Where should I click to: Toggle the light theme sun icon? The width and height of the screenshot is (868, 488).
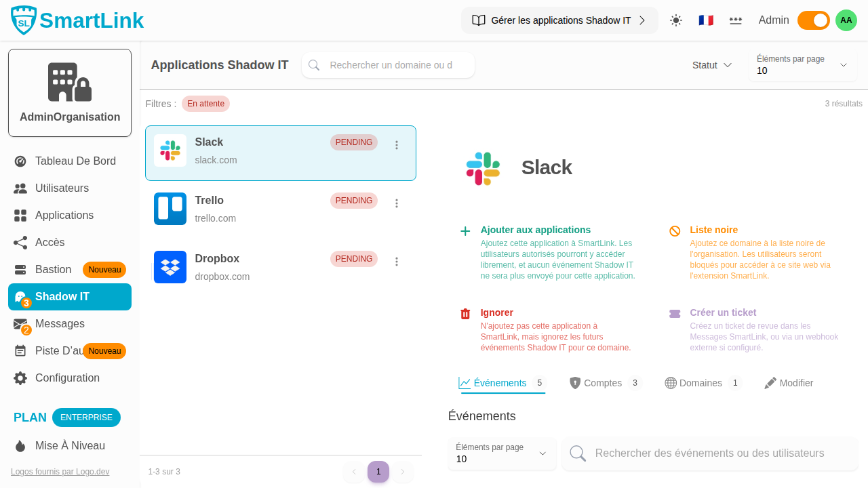pos(676,20)
